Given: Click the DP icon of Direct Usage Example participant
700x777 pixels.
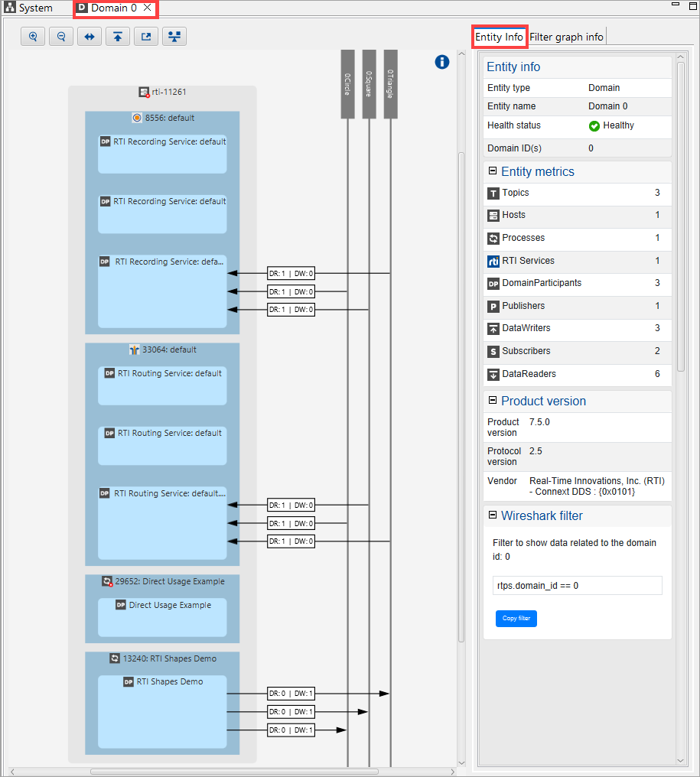Looking at the screenshot, I should [121, 605].
